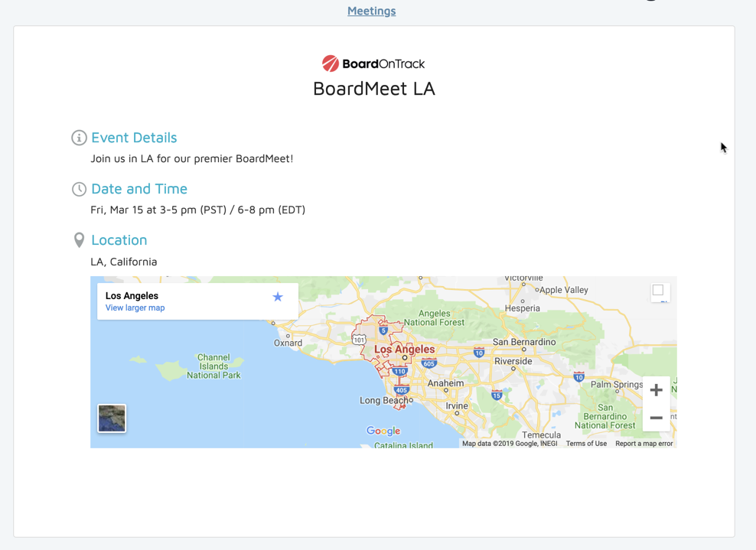Screen dimensions: 756x550
Task: Switch to satellite imagery thumbnail
Action: [112, 418]
